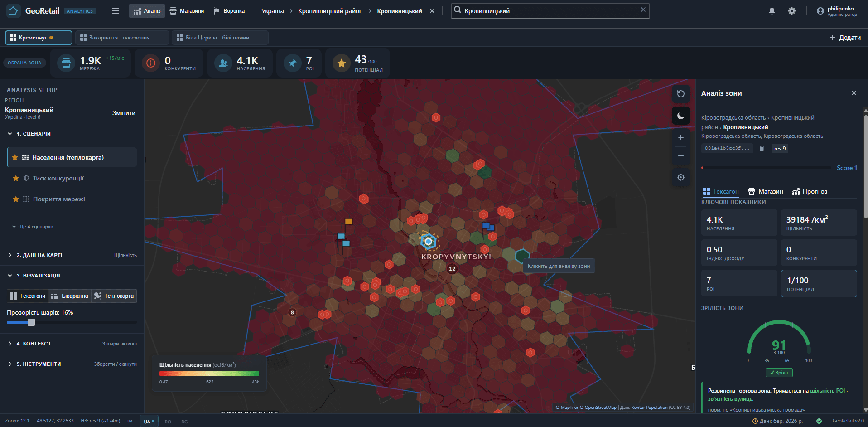Zoom in the map with plus

pos(680,137)
